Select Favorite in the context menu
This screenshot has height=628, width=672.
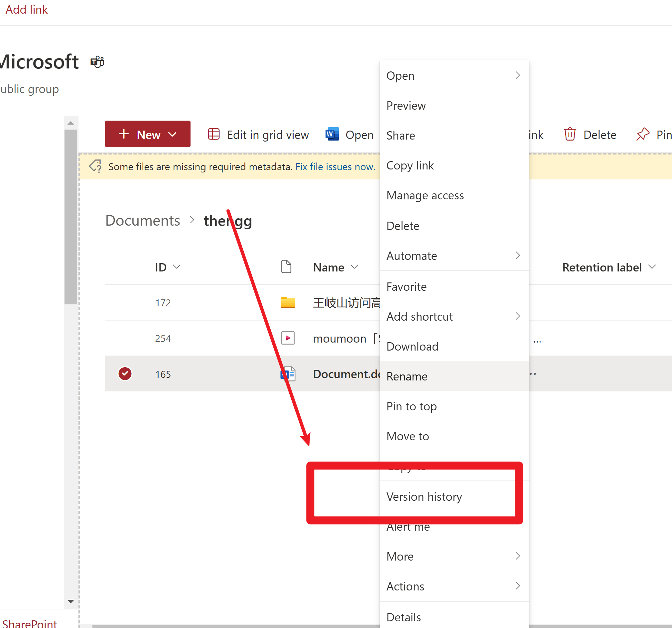454,286
